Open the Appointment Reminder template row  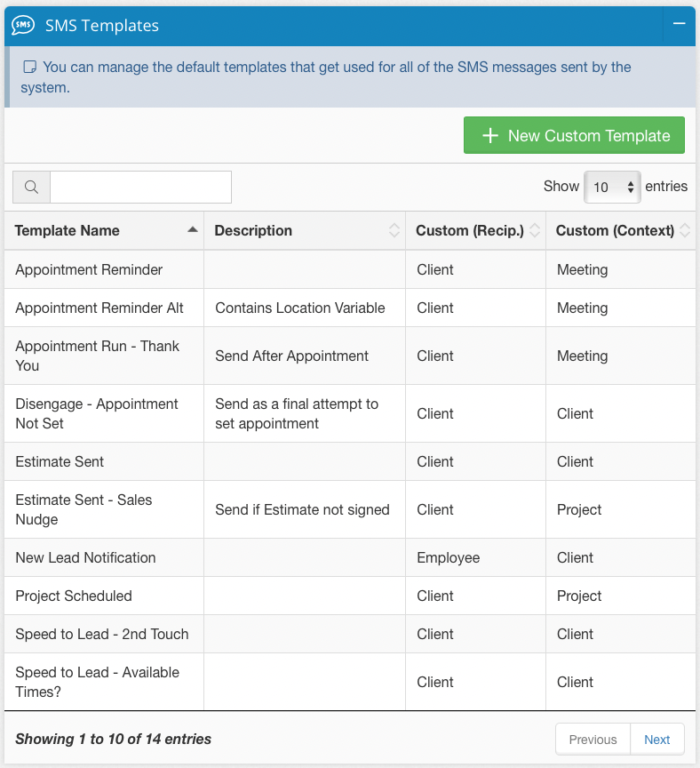(89, 269)
